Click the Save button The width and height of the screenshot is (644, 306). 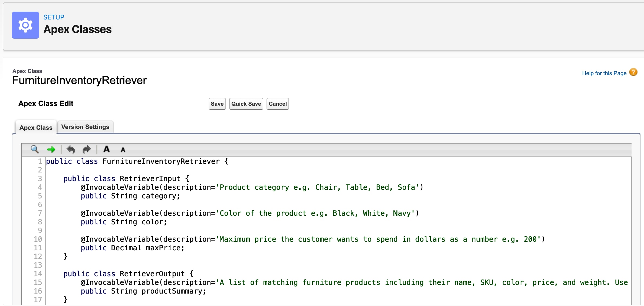(217, 104)
